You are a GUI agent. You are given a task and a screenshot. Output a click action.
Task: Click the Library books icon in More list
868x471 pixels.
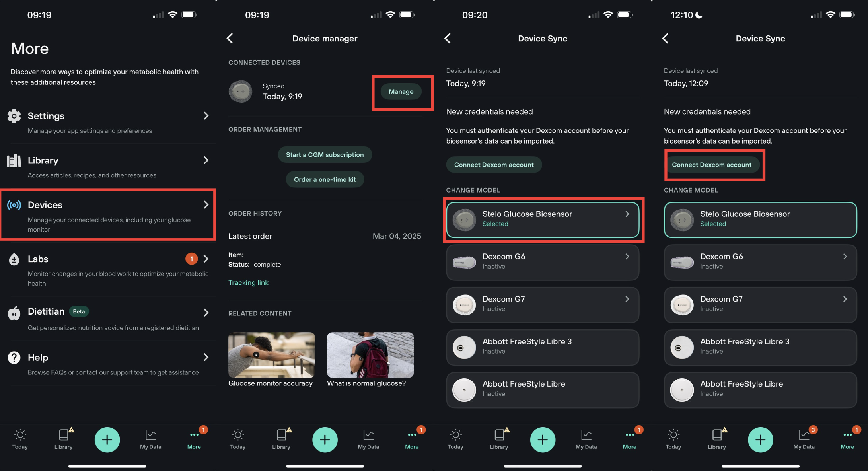(14, 161)
